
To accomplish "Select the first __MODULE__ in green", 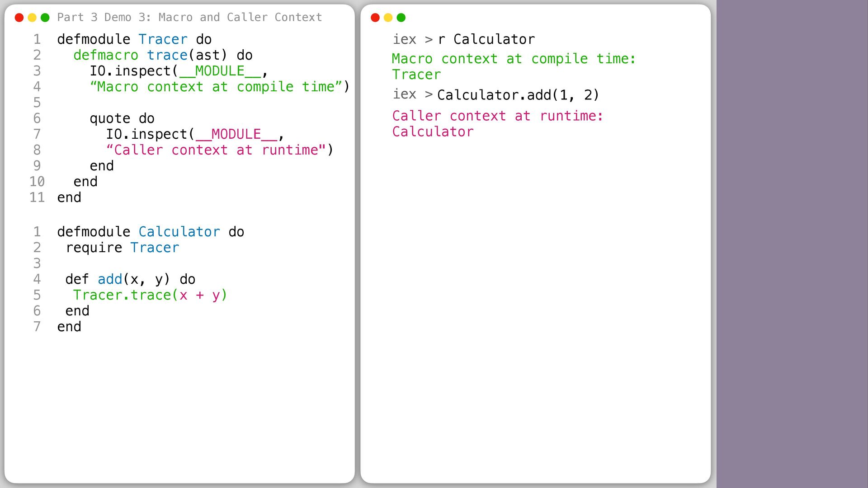I will pyautogui.click(x=220, y=71).
